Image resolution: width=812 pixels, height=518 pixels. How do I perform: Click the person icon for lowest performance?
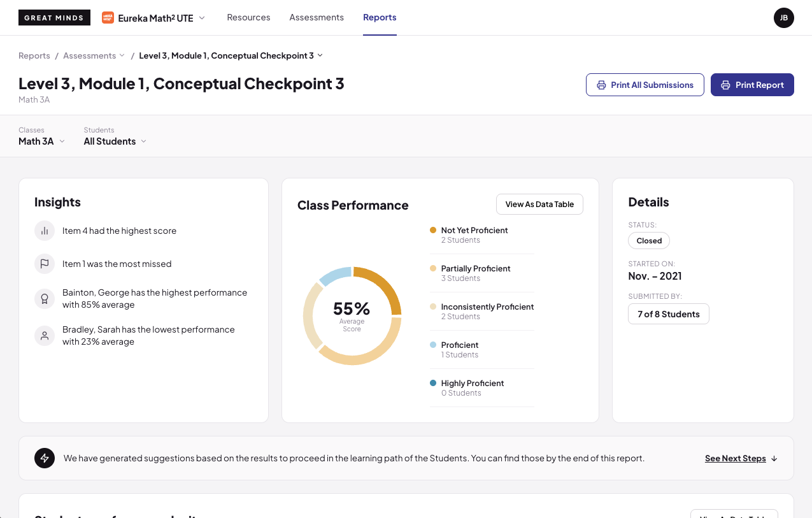pyautogui.click(x=45, y=336)
